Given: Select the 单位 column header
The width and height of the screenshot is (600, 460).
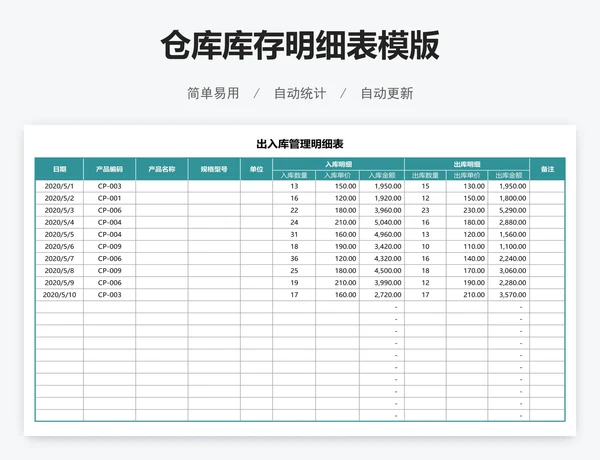Looking at the screenshot, I should tap(256, 169).
